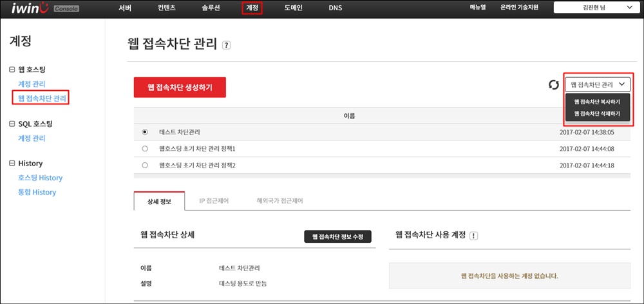This screenshot has width=644, height=304.
Task: Click the timestamp 2017-02-07 14:38:05
Action: point(587,132)
